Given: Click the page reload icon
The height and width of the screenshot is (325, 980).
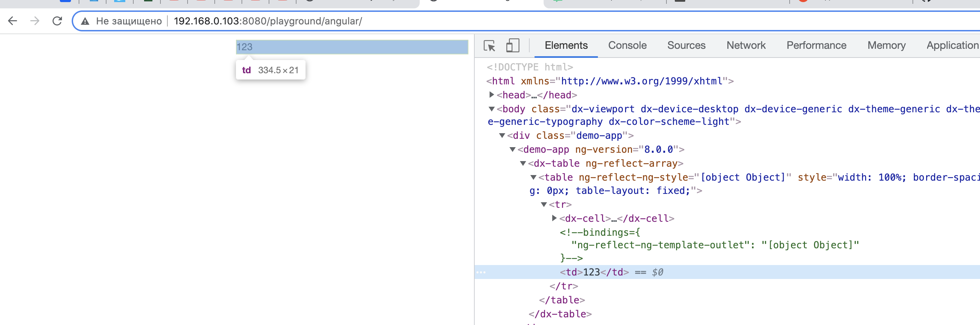Looking at the screenshot, I should coord(57,21).
